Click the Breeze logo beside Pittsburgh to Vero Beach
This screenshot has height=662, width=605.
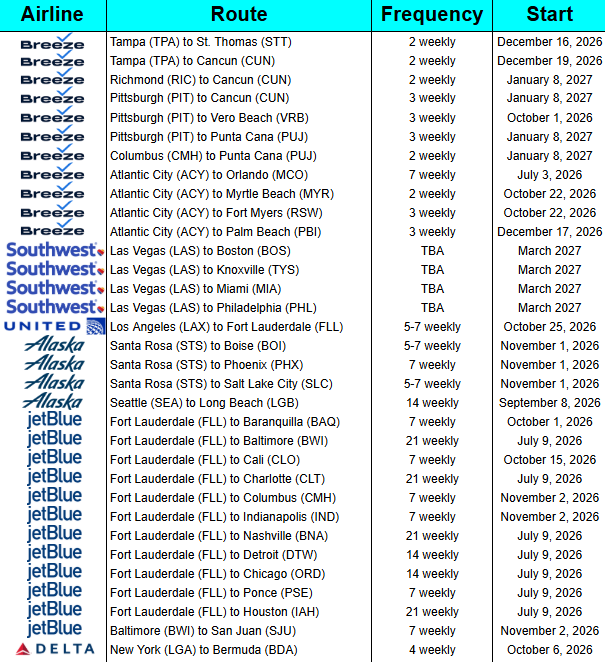pos(52,115)
